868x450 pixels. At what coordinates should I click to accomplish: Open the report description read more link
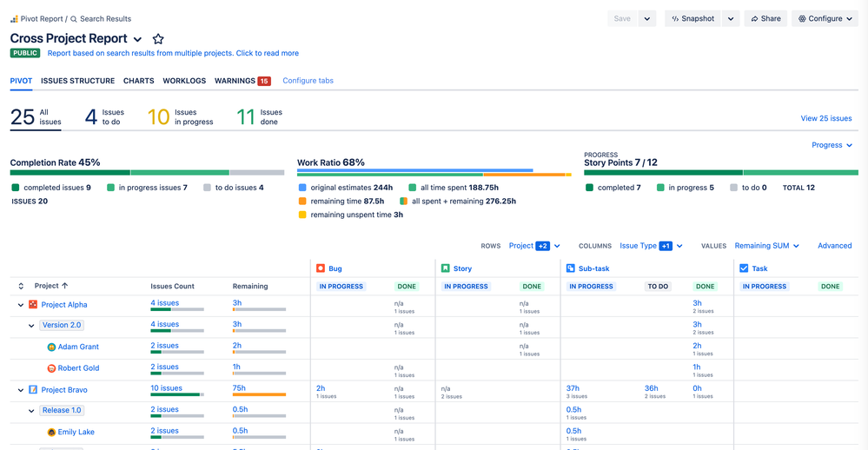click(173, 53)
